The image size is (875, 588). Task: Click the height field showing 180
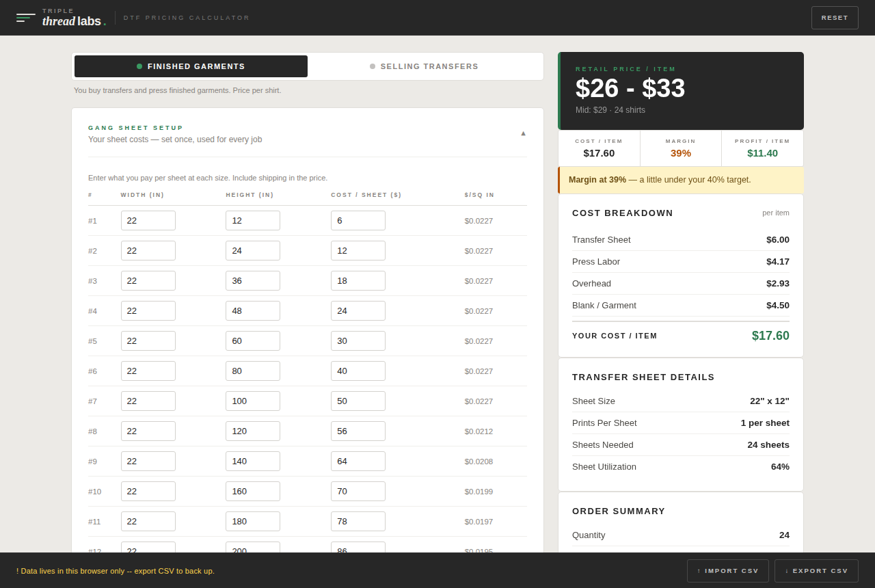click(253, 522)
